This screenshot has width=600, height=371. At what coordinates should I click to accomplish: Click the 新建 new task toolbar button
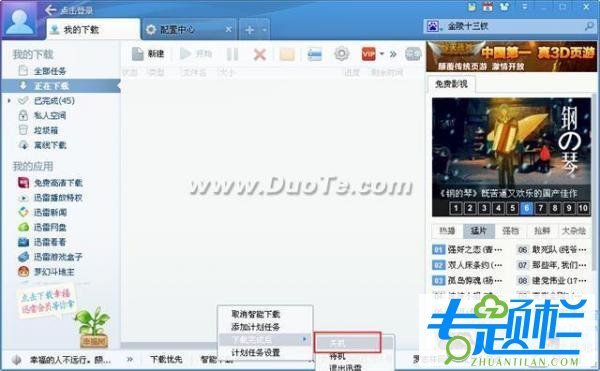coord(148,54)
